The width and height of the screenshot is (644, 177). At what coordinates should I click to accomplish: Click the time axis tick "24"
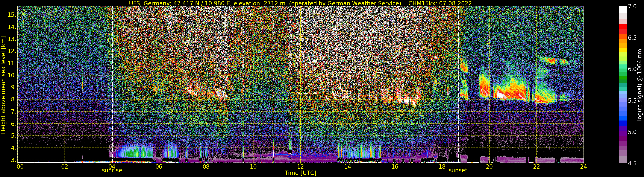tap(583, 166)
